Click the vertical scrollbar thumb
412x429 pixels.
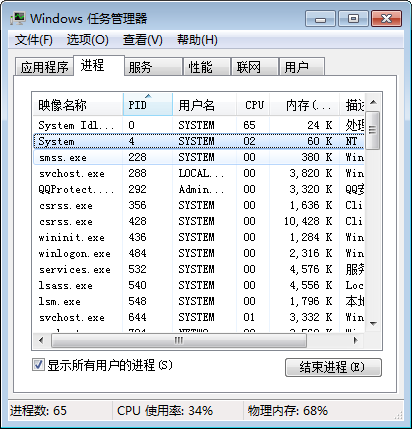point(373,130)
